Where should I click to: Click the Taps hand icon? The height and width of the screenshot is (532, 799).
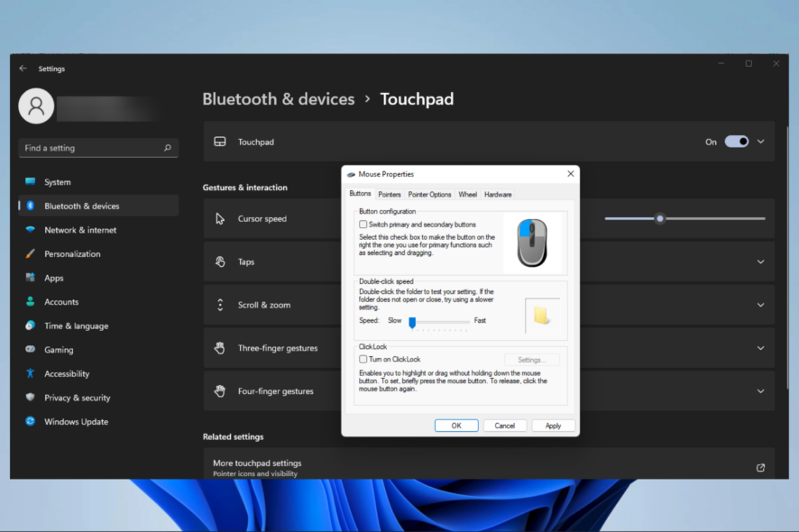coord(220,261)
